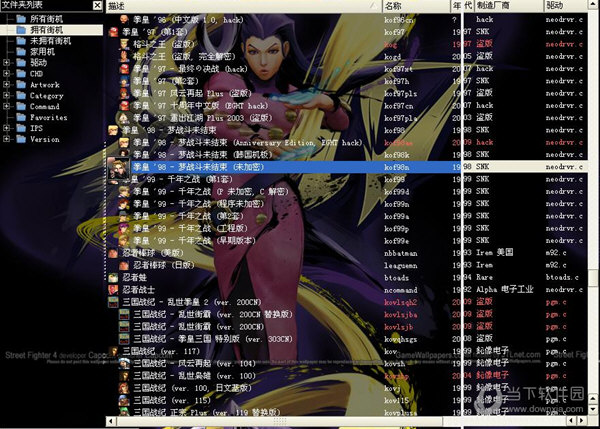The height and width of the screenshot is (429, 600).
Task: Click the rom name nbbatman
Action: click(x=401, y=253)
